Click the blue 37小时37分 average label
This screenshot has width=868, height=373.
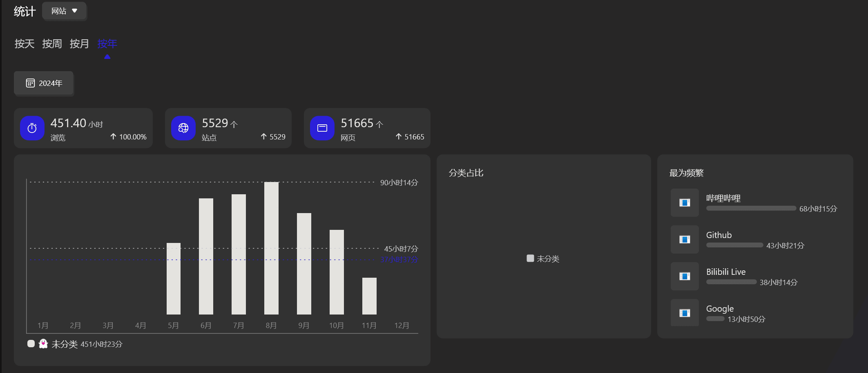pyautogui.click(x=399, y=259)
